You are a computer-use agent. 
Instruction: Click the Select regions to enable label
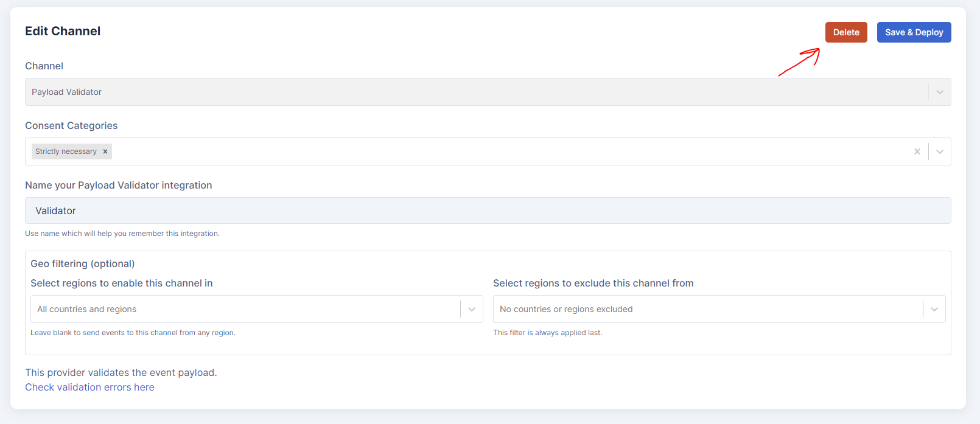pyautogui.click(x=122, y=283)
